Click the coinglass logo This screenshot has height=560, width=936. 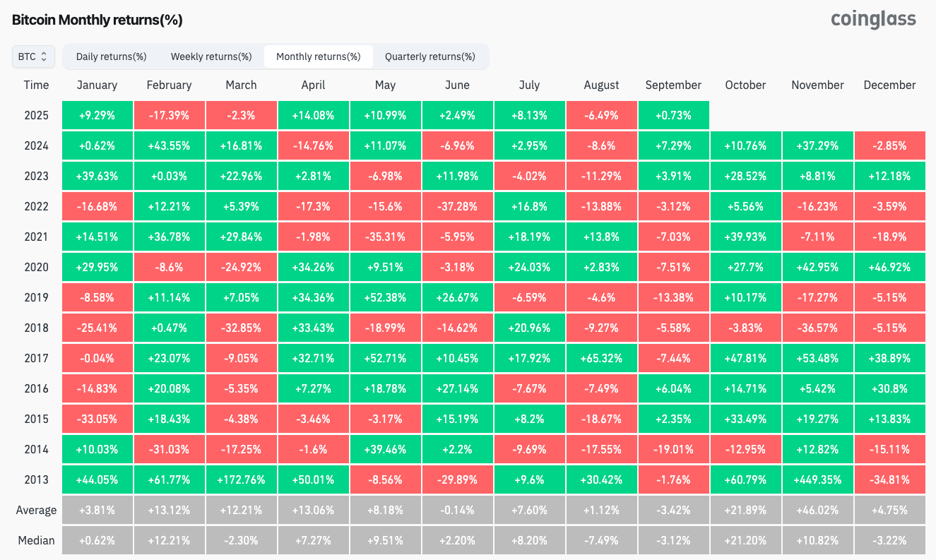873,19
